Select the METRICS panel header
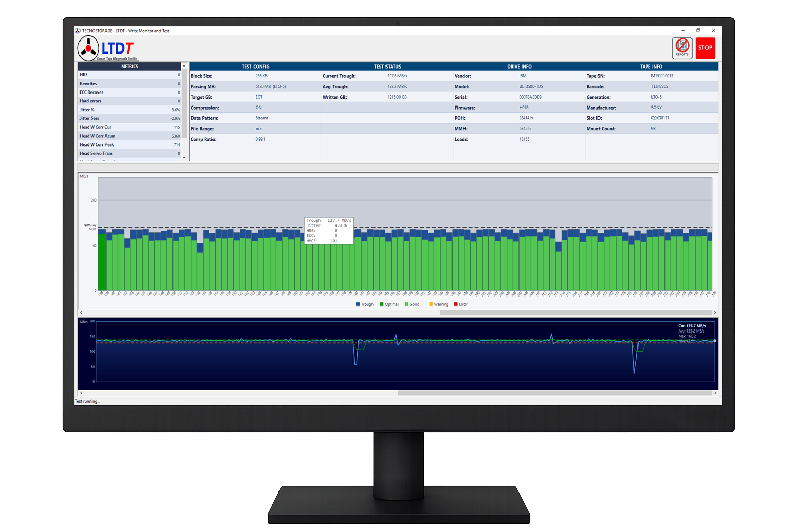This screenshot has width=798, height=532. point(129,66)
